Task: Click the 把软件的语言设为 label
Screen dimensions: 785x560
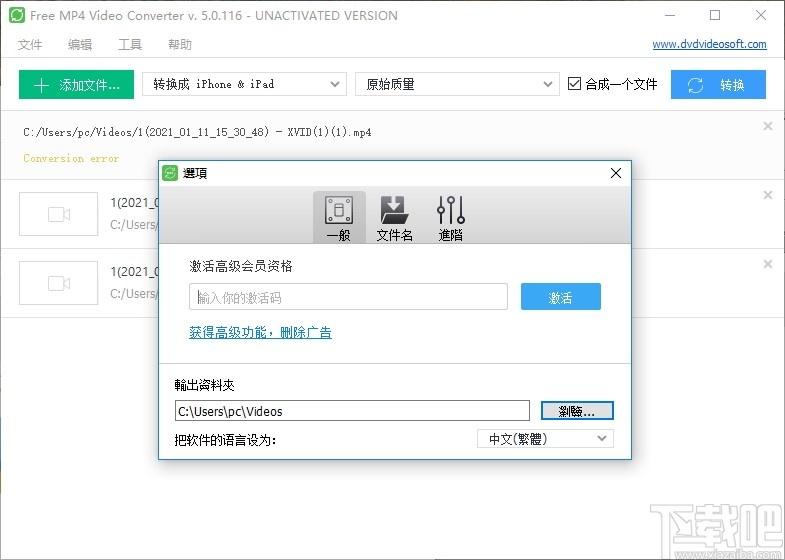Action: (x=225, y=440)
